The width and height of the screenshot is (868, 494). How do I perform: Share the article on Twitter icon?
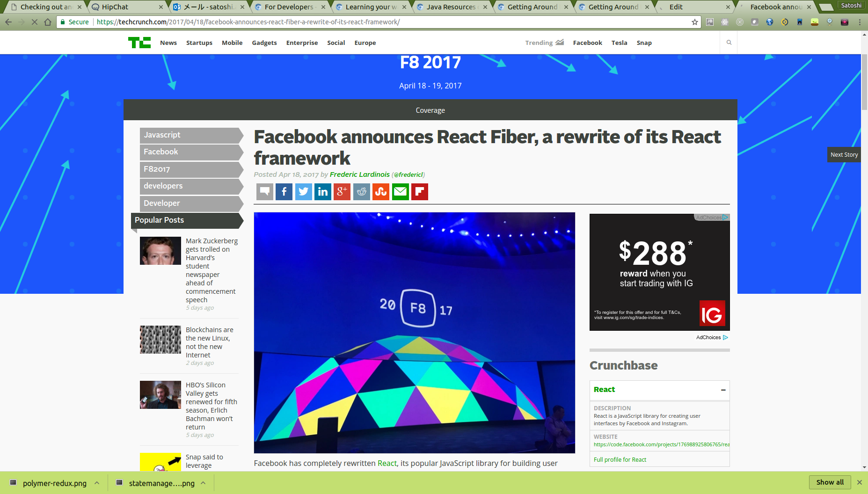click(x=304, y=191)
